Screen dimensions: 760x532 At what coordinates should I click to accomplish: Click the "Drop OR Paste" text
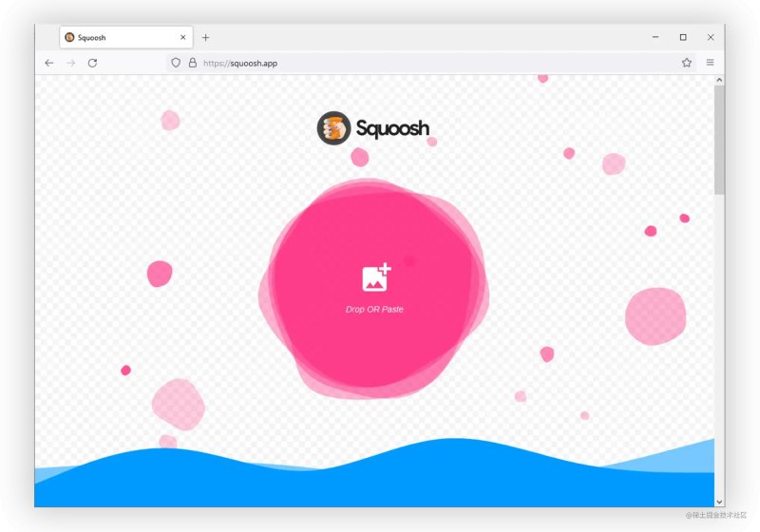click(x=374, y=309)
